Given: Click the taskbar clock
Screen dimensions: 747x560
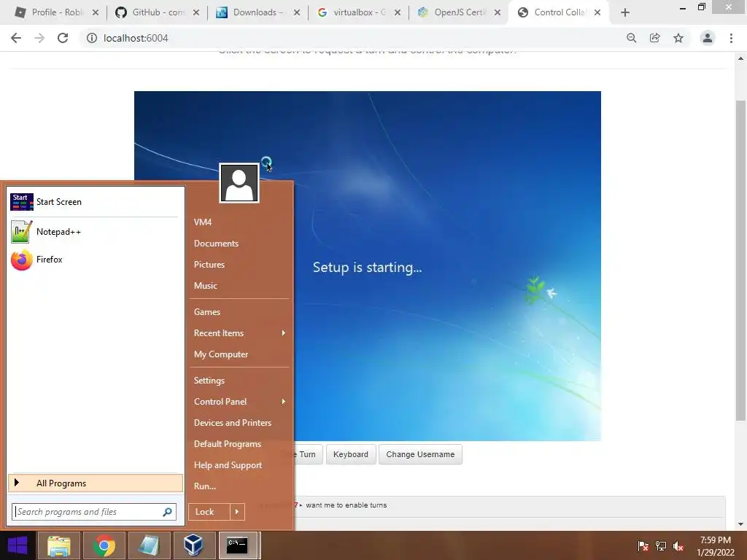Looking at the screenshot, I should (x=716, y=546).
